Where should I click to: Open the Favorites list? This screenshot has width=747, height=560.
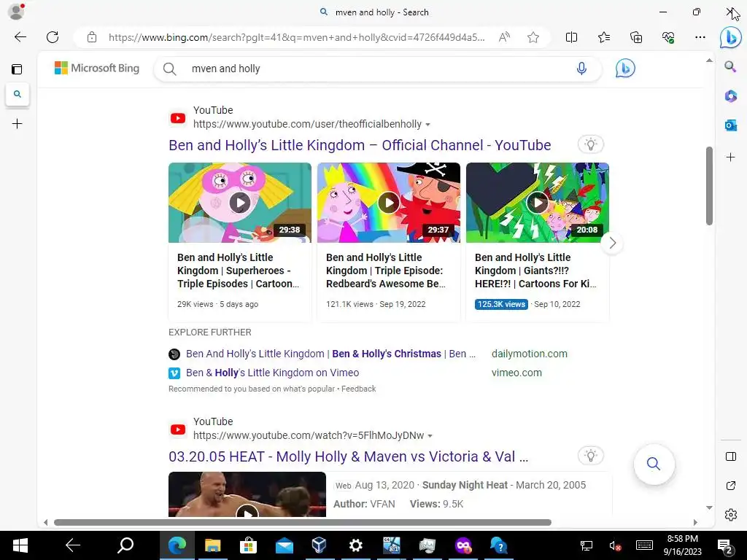(x=603, y=37)
